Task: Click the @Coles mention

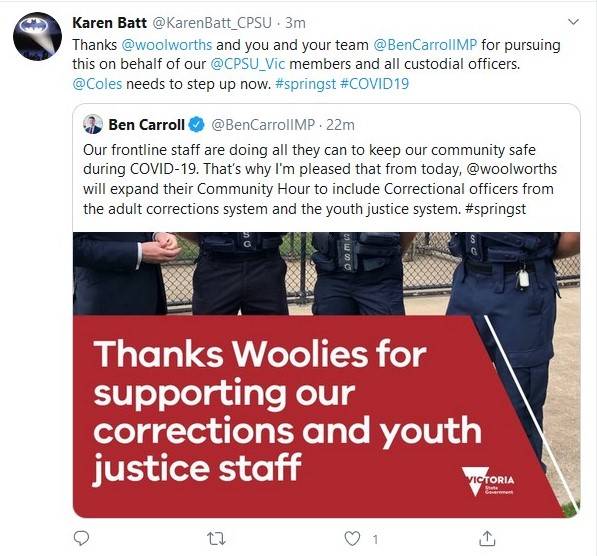Action: pos(97,84)
